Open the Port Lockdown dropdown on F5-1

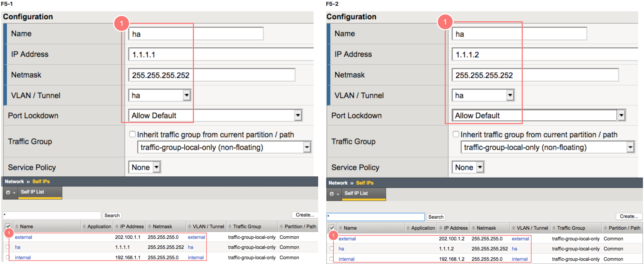pyautogui.click(x=298, y=115)
